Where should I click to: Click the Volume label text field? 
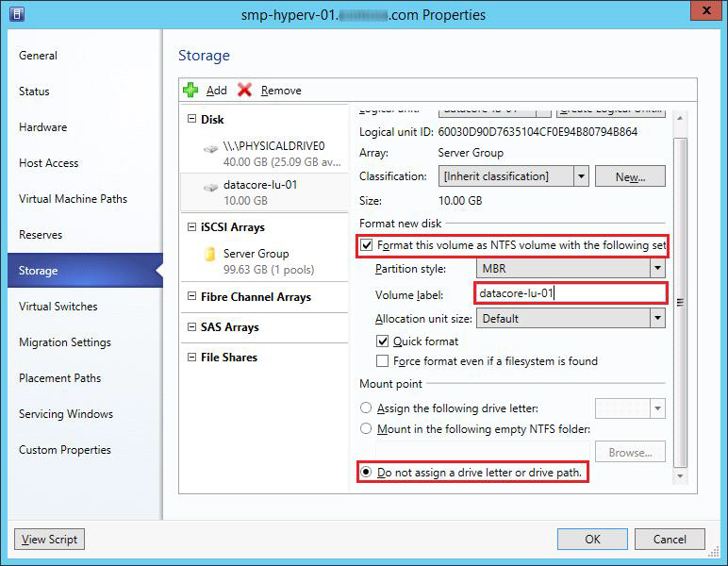[571, 293]
